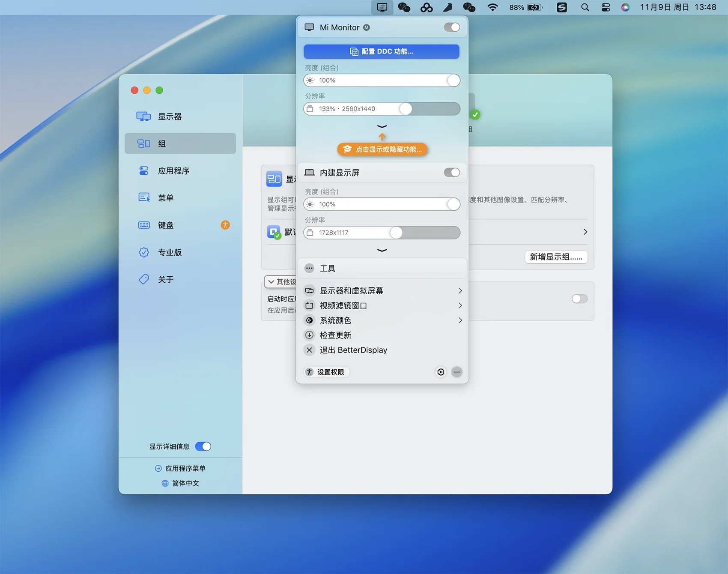728x574 pixels.
Task: Open Control Center in menu bar
Action: click(606, 7)
